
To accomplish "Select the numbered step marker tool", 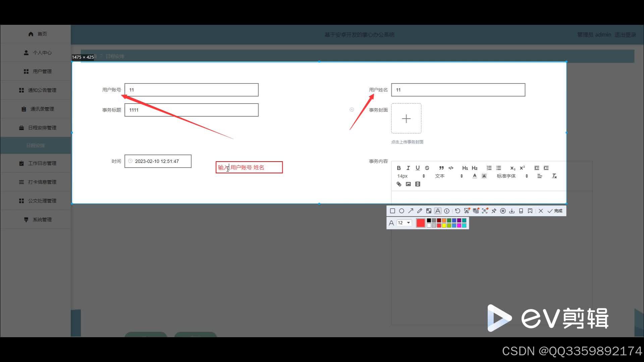I will pos(447,211).
